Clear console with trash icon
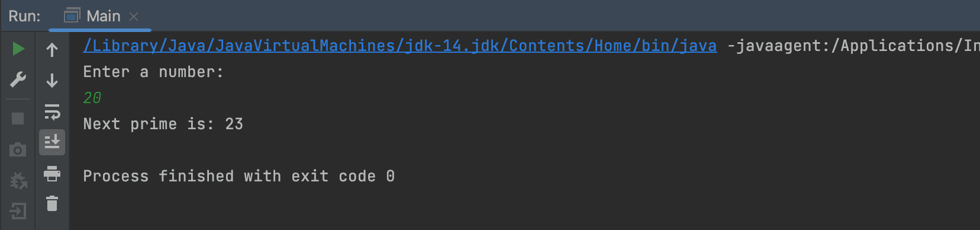Image resolution: width=980 pixels, height=230 pixels. (52, 204)
